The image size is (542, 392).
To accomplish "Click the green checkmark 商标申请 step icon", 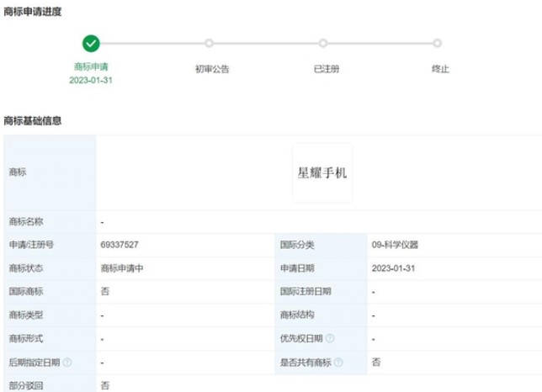I will 91,44.
